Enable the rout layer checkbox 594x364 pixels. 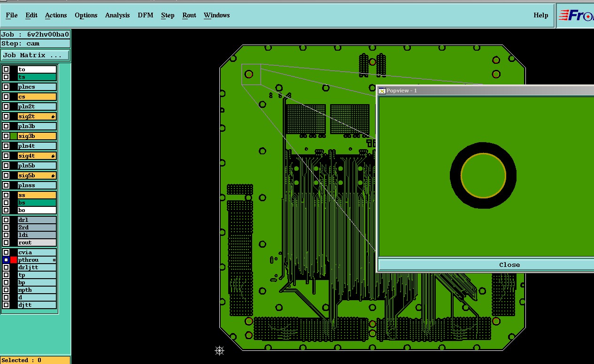(6, 243)
